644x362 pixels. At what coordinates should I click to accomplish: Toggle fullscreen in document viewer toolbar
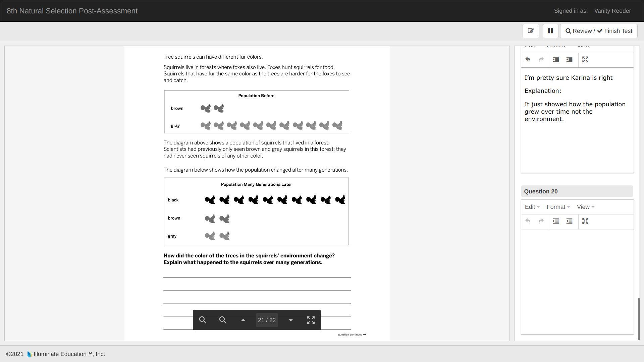[311, 320]
